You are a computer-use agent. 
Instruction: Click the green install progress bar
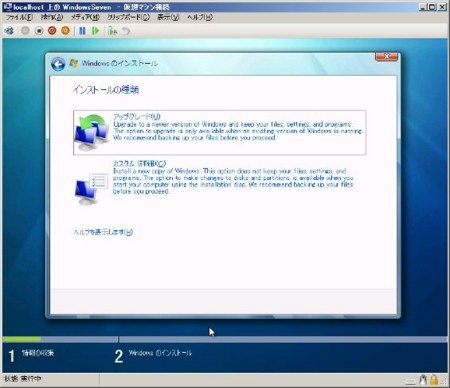click(22, 339)
